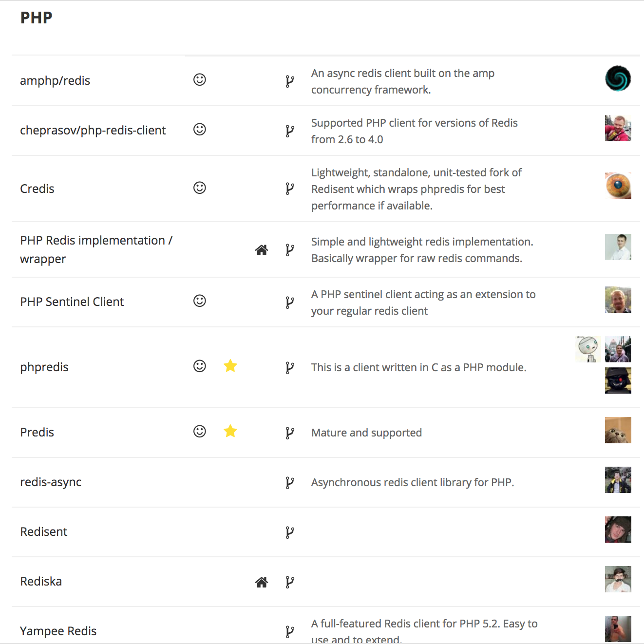Click the smiley icon for PHP Sentinel Client
Screen dimensions: 644x644
(200, 301)
